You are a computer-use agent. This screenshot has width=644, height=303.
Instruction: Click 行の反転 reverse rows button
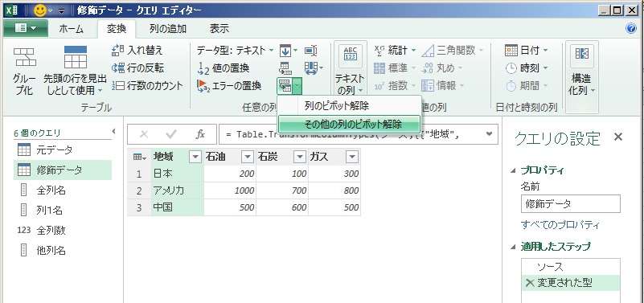[137, 68]
